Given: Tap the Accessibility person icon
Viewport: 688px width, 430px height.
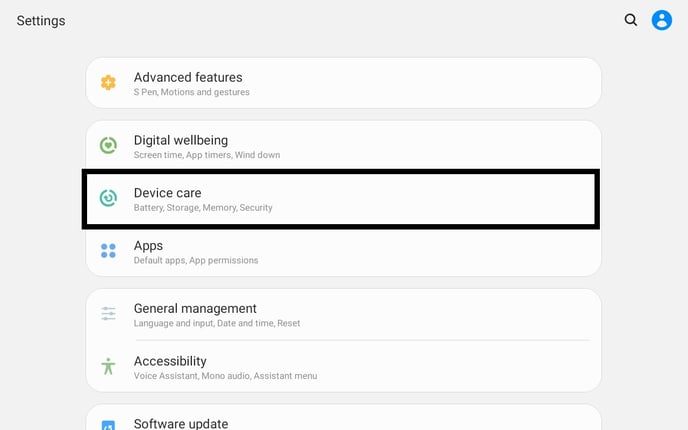Looking at the screenshot, I should (x=108, y=366).
